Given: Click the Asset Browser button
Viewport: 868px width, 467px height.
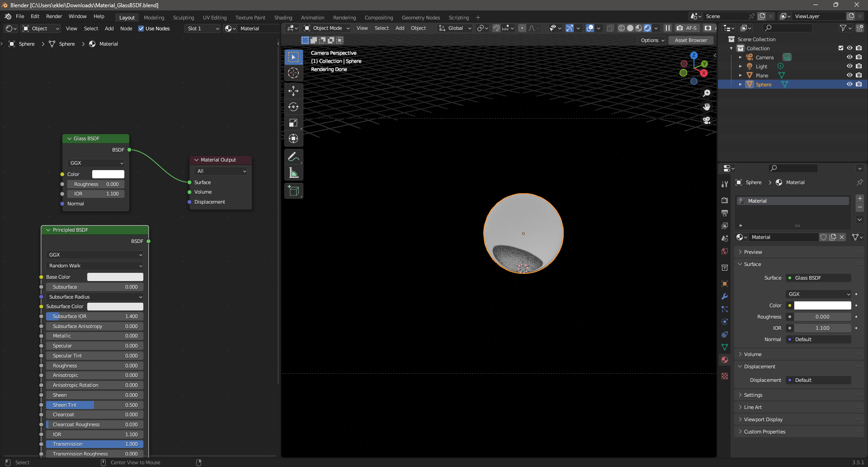Looking at the screenshot, I should pos(690,40).
